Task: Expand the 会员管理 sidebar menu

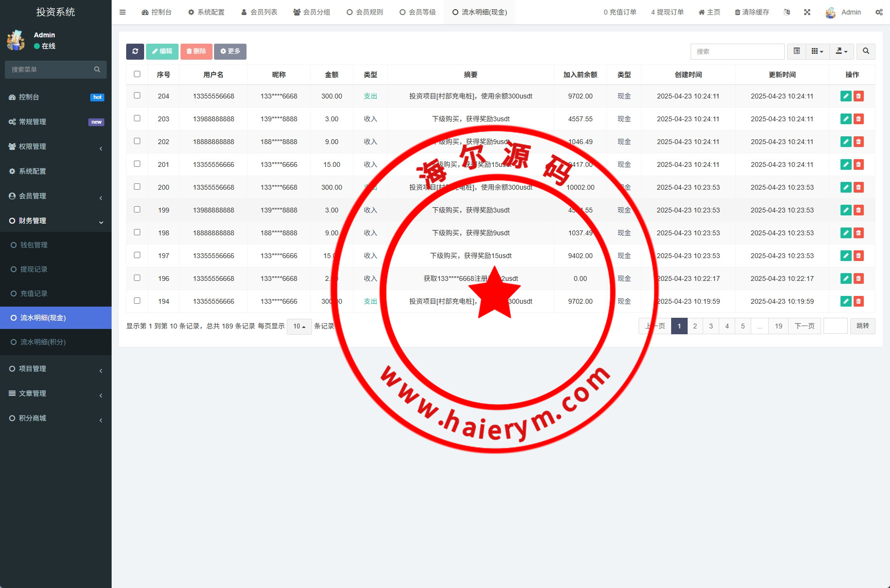Action: [x=56, y=196]
